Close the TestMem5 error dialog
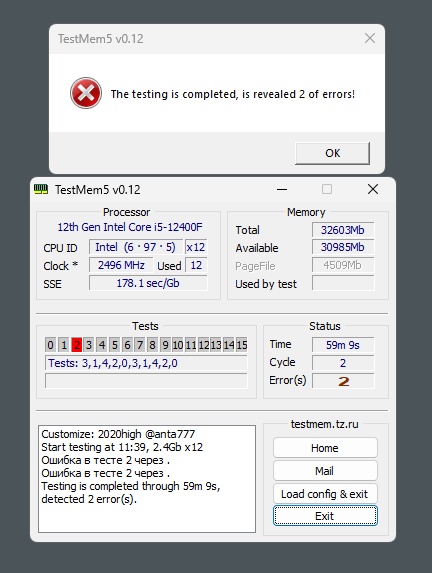Viewport: 432px width, 573px height. pos(370,38)
